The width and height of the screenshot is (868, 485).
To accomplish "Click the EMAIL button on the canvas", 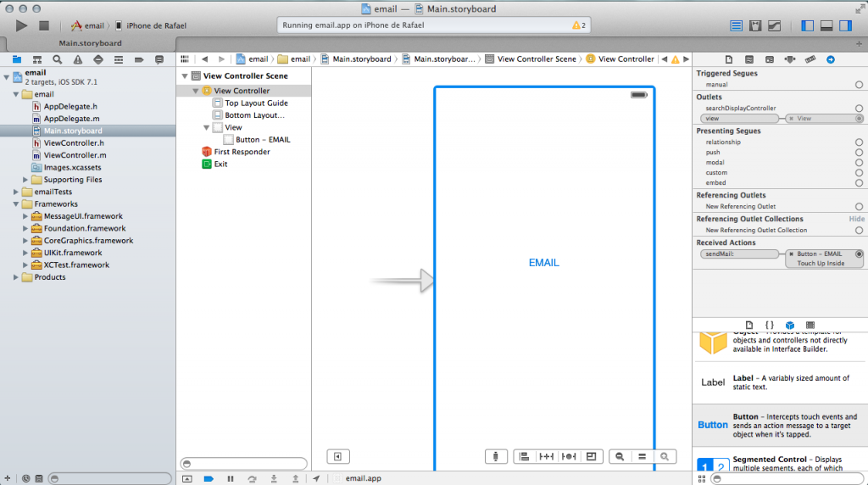I will [x=543, y=263].
